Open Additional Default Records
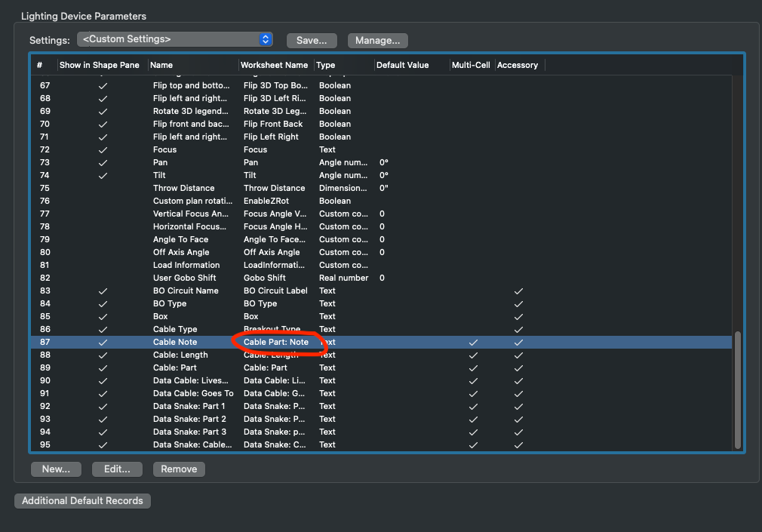The width and height of the screenshot is (762, 532). click(82, 500)
